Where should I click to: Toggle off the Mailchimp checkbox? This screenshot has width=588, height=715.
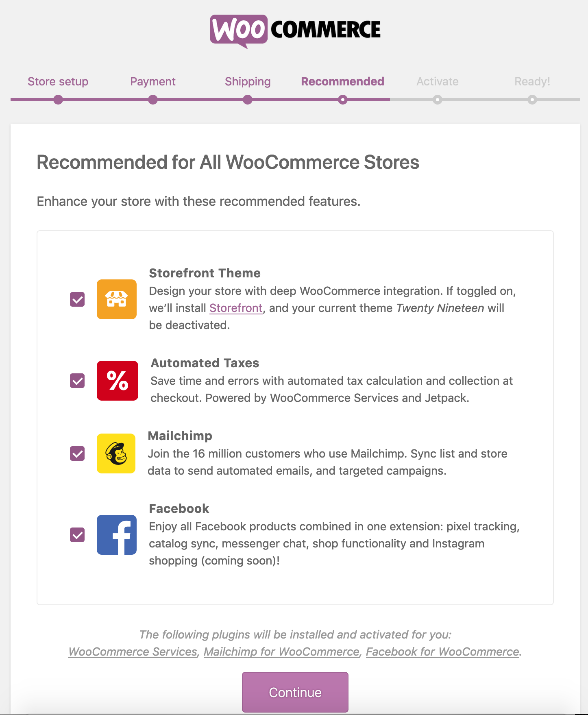[77, 453]
